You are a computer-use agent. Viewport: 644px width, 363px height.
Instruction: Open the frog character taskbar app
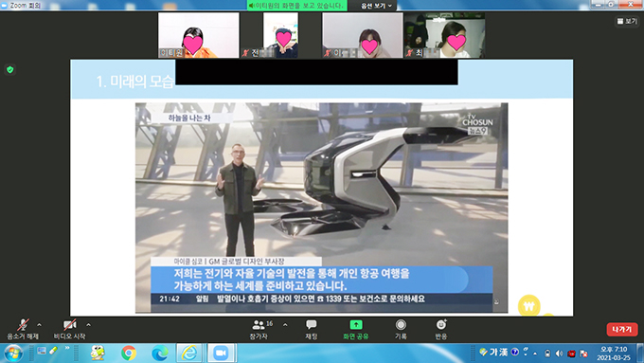pyautogui.click(x=98, y=354)
